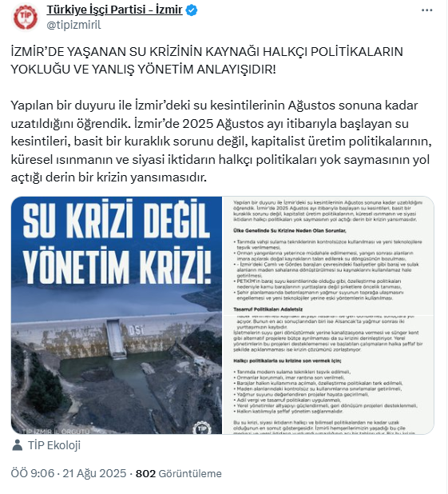Viewport: 448px width, 494px height.
Task: Open the image with 'Ülke Genelinde Su Krizine' heading
Action: [328, 256]
